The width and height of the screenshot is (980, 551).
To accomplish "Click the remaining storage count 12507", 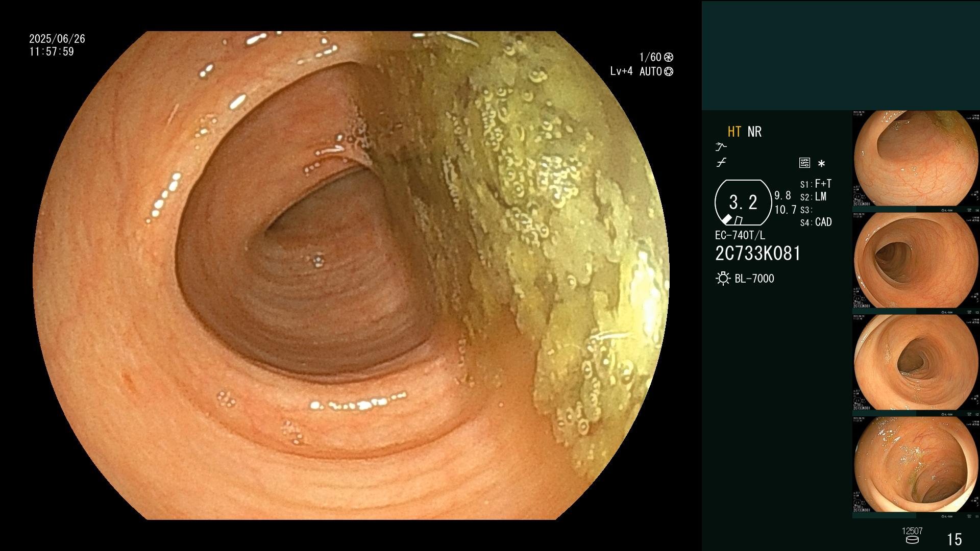I will (912, 531).
